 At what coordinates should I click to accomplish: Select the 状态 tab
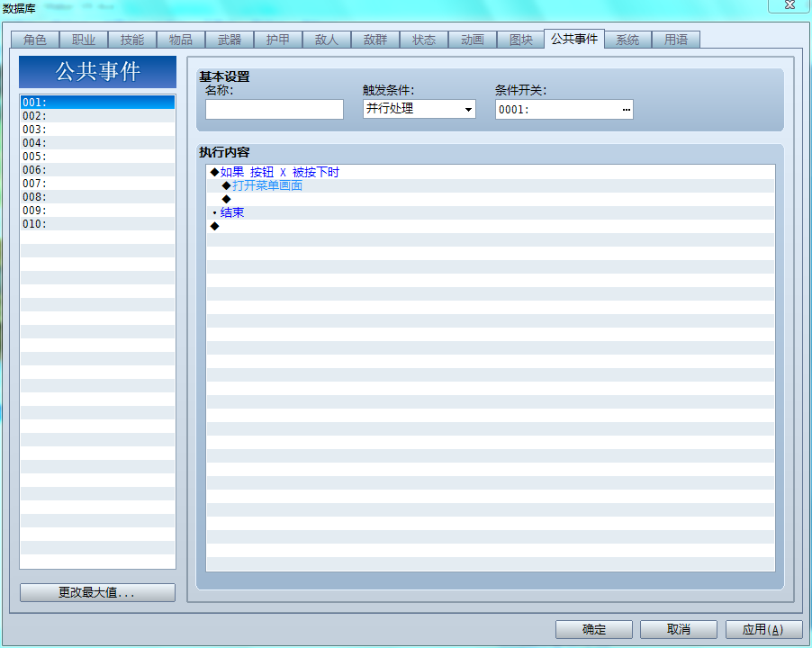pos(424,40)
